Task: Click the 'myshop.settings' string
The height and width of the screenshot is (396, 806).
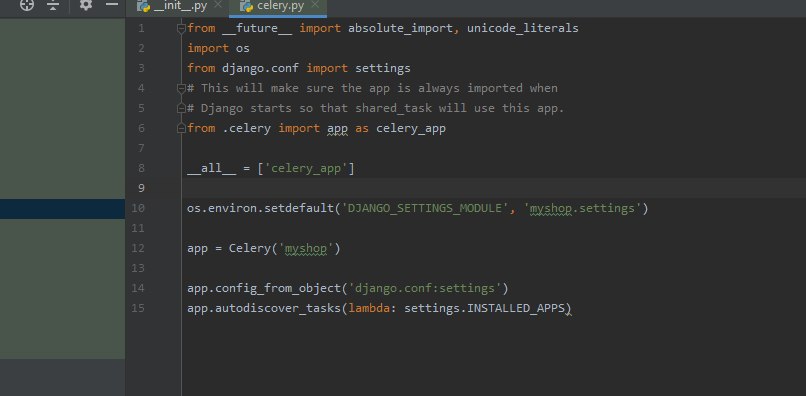Action: point(582,208)
